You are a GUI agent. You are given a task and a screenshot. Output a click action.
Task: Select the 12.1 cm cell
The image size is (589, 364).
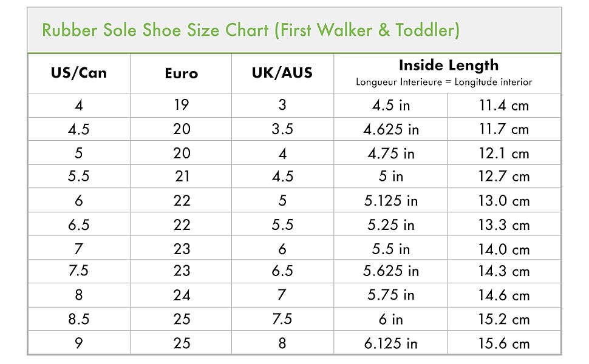click(x=503, y=153)
